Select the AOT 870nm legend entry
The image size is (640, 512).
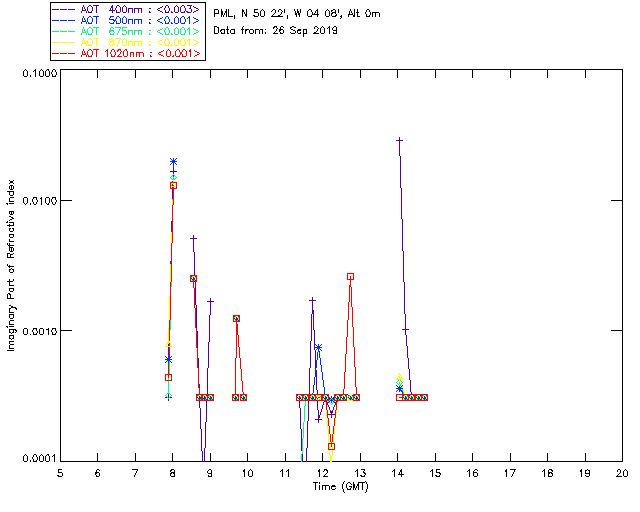coord(127,42)
